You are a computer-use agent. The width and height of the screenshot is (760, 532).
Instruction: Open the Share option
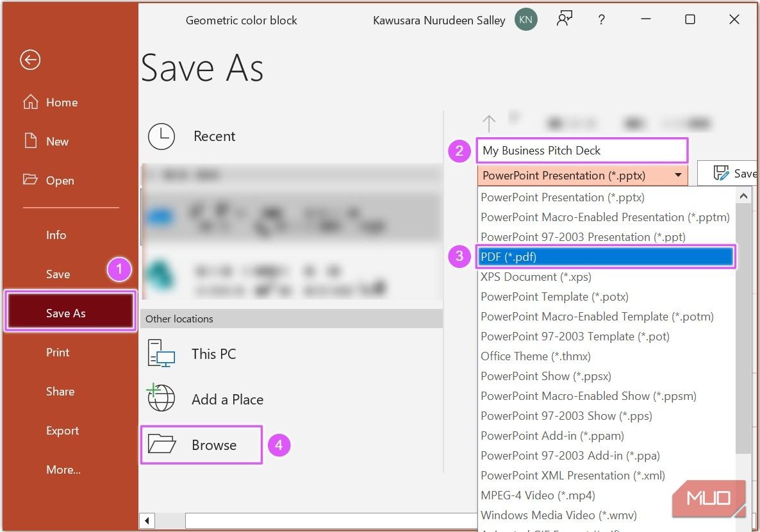(x=60, y=392)
